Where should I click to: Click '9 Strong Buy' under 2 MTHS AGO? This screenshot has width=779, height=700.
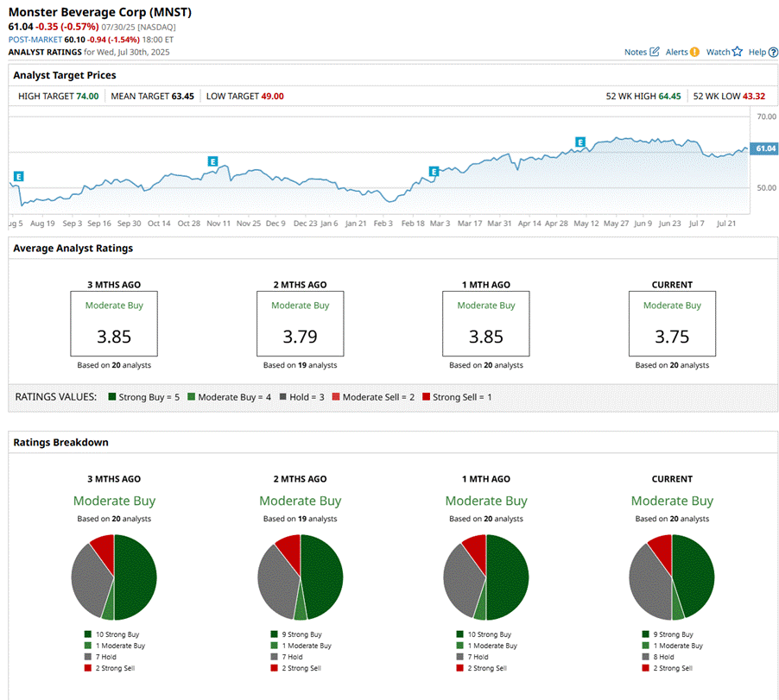(x=296, y=634)
